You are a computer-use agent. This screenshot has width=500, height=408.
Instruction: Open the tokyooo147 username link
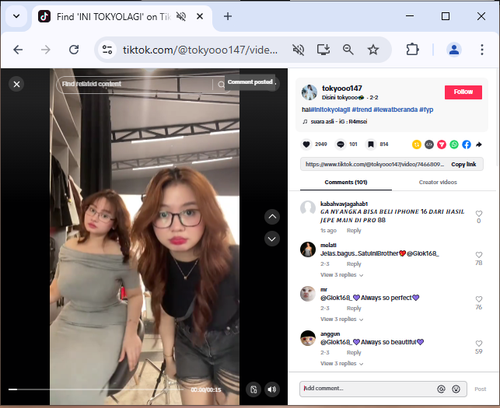[x=342, y=88]
